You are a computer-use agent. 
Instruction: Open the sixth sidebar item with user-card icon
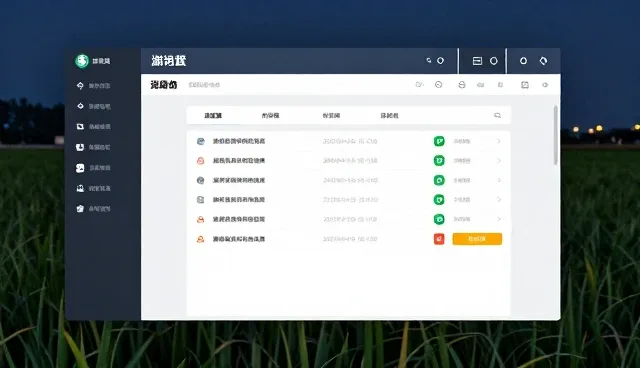pyautogui.click(x=93, y=188)
